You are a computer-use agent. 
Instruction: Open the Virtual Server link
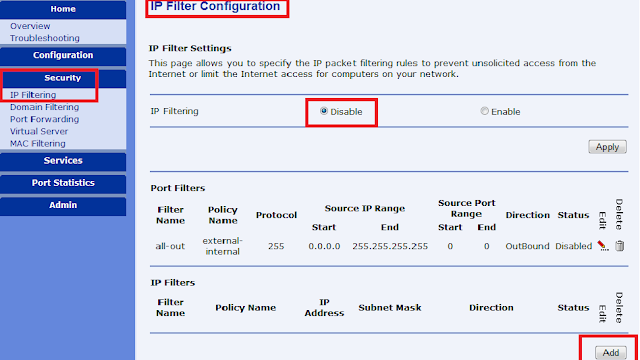click(x=39, y=131)
